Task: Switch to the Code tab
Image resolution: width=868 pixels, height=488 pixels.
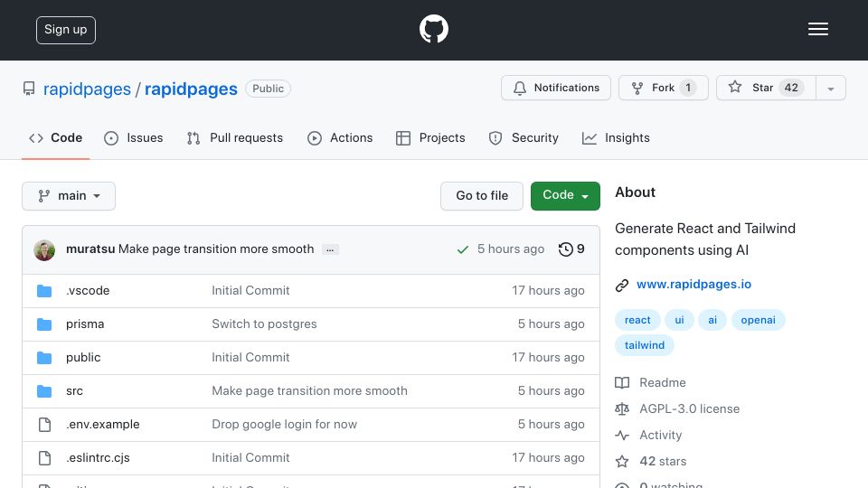Action: pyautogui.click(x=55, y=137)
